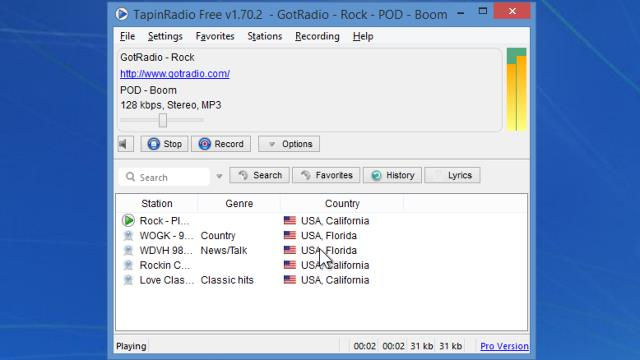
Task: Open the Help menu
Action: [x=363, y=36]
